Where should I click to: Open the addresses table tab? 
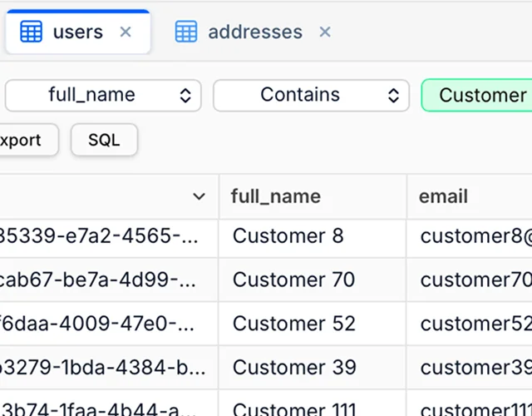[x=254, y=32]
